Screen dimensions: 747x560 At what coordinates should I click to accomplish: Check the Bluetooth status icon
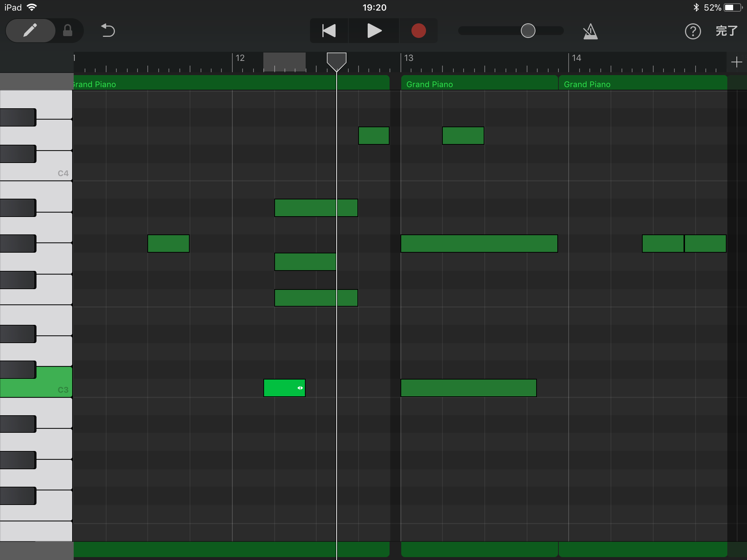point(696,7)
